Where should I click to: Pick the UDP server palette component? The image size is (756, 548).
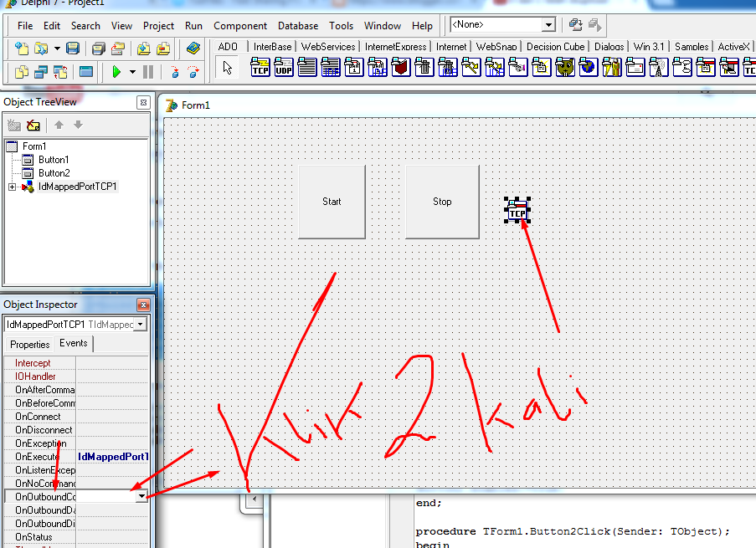pyautogui.click(x=284, y=68)
